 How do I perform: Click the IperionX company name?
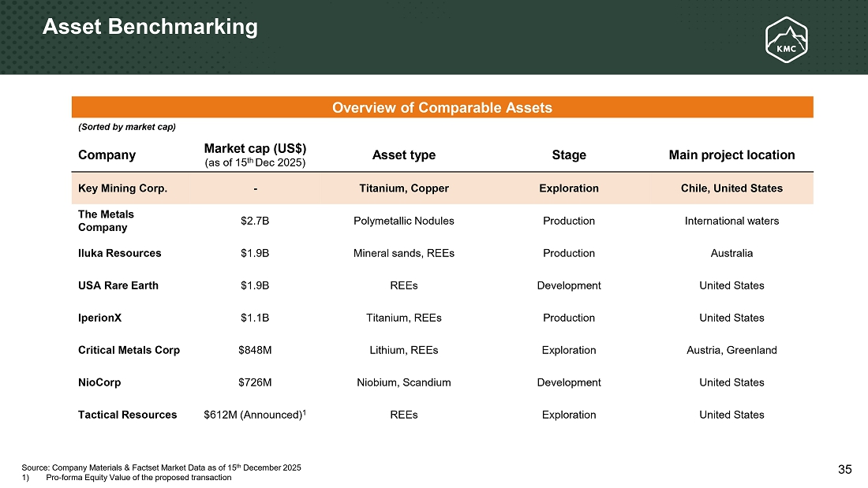point(99,318)
